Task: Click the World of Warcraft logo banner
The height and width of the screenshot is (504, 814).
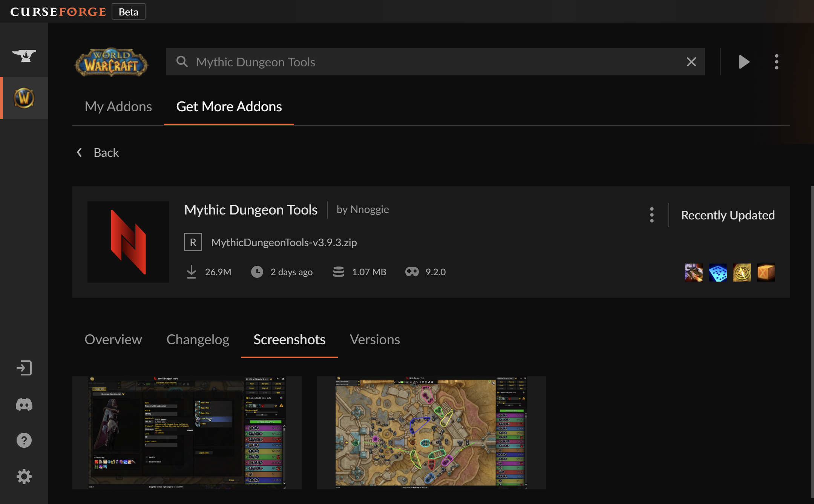Action: (x=111, y=62)
